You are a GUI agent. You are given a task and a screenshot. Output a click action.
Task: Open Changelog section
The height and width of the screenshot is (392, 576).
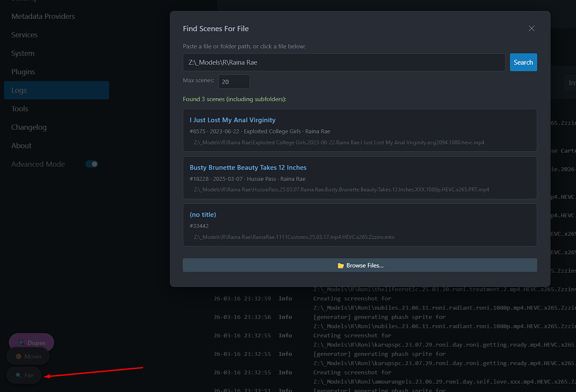tap(29, 127)
